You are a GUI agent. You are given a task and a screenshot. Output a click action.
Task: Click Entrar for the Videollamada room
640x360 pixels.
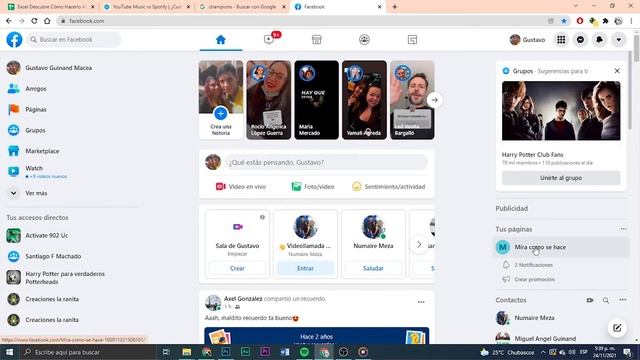pos(305,268)
